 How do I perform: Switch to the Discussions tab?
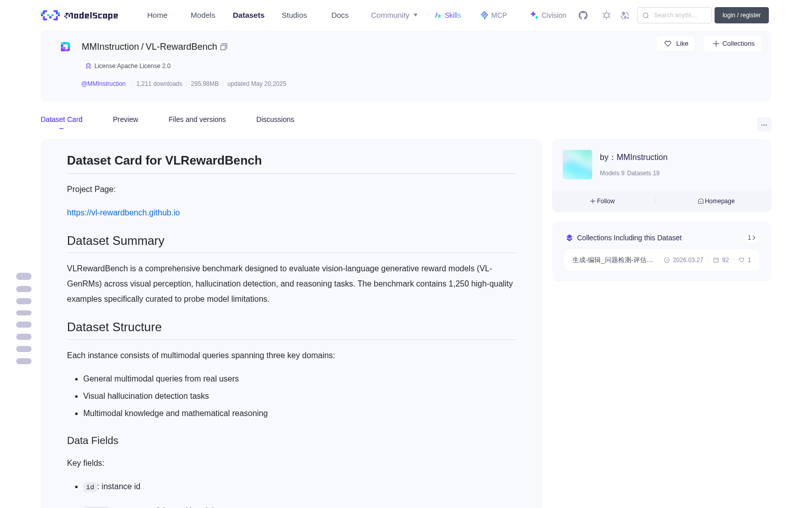275,119
